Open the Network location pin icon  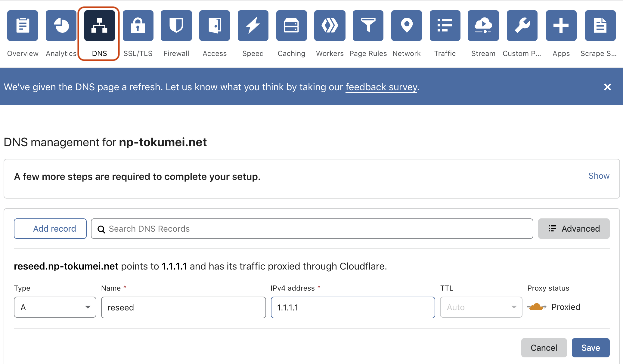[407, 26]
